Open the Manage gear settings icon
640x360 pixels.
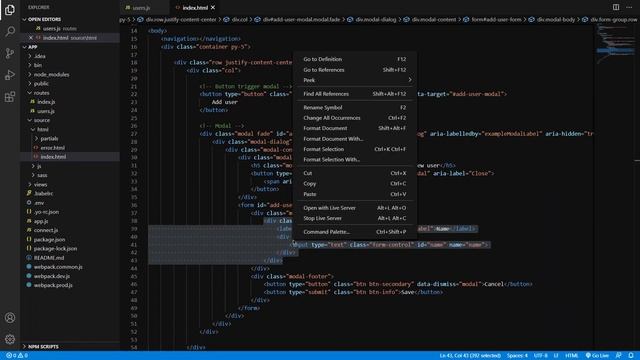point(10,339)
